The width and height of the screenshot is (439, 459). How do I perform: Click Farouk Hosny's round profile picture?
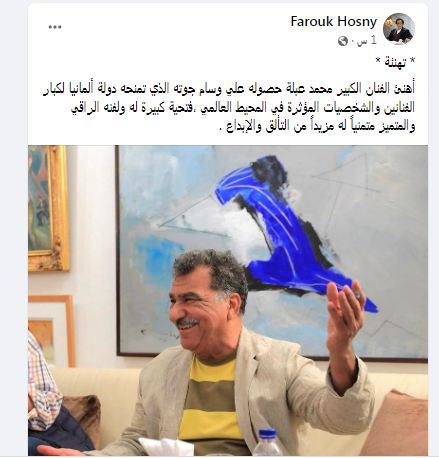pos(399,29)
